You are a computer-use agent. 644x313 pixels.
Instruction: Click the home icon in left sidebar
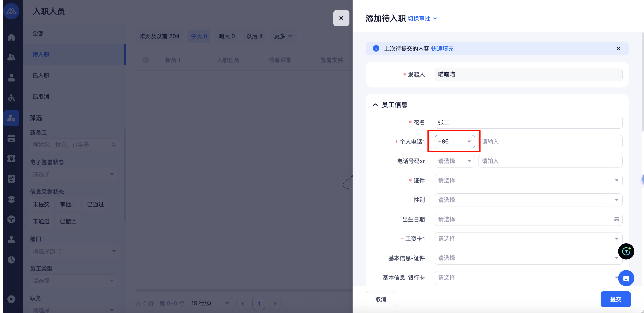[11, 37]
